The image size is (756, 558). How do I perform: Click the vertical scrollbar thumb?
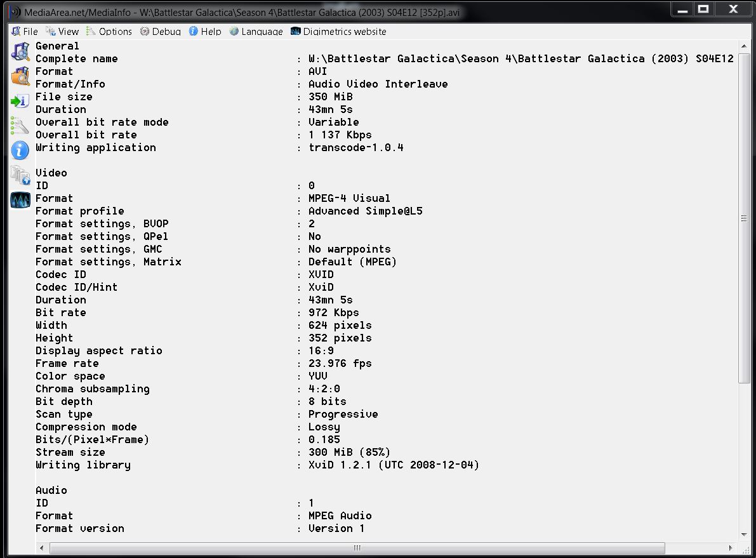744,218
